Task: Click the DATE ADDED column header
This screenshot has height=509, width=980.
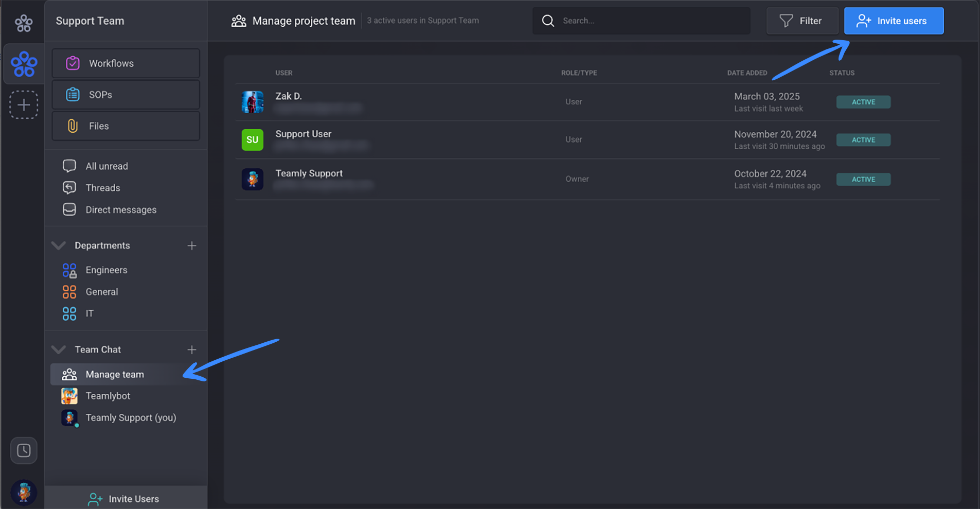Action: coord(747,73)
